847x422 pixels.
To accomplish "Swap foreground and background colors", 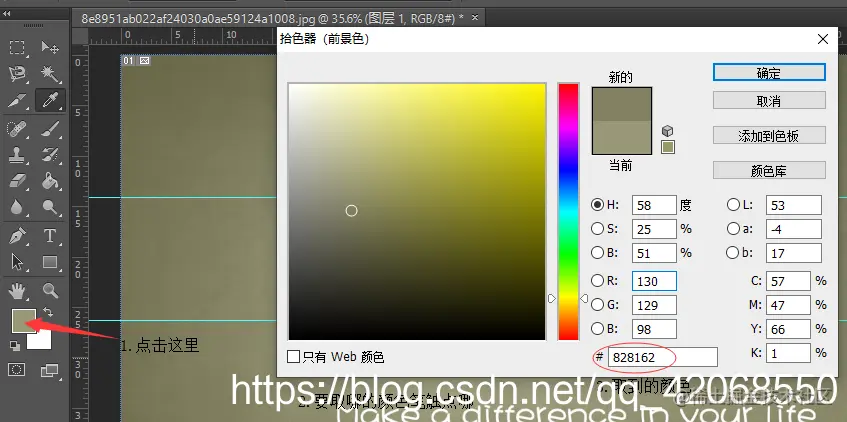I will point(48,312).
